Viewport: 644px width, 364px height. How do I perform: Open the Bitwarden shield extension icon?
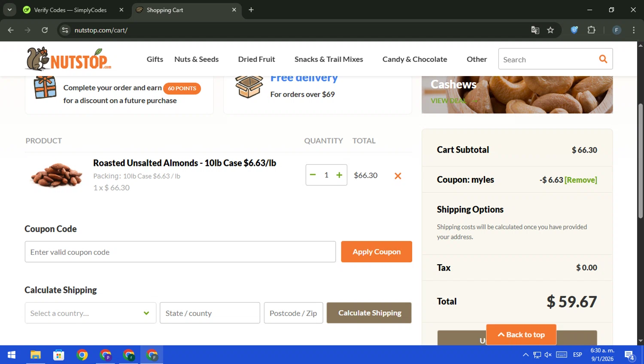[574, 30]
